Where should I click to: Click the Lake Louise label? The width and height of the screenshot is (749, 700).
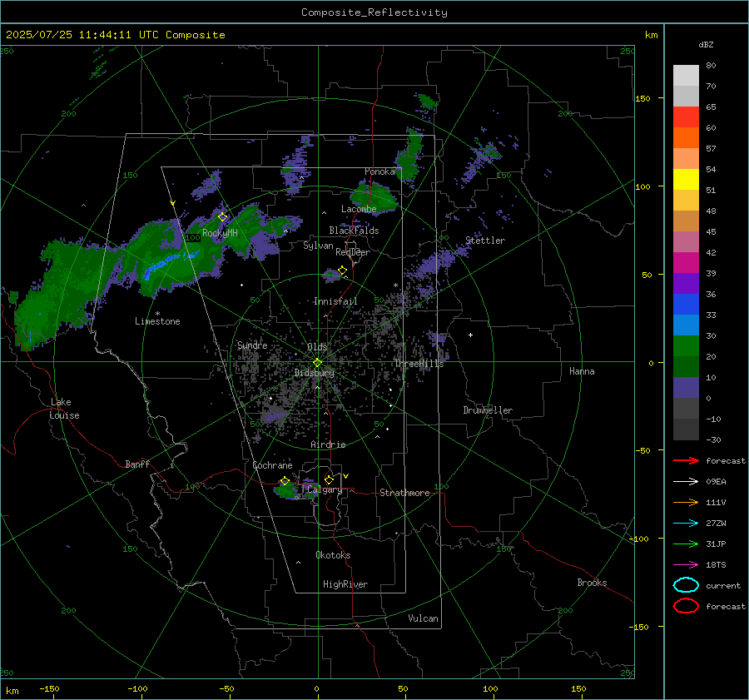point(64,409)
